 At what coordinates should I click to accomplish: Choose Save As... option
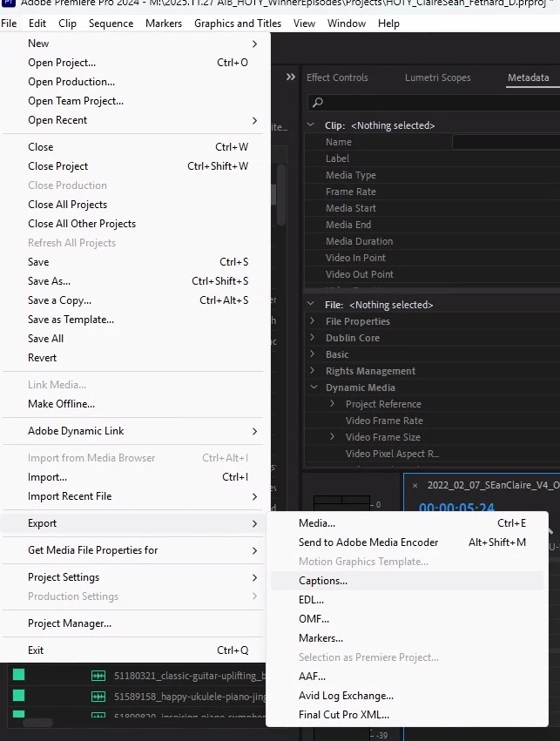[x=132, y=280]
